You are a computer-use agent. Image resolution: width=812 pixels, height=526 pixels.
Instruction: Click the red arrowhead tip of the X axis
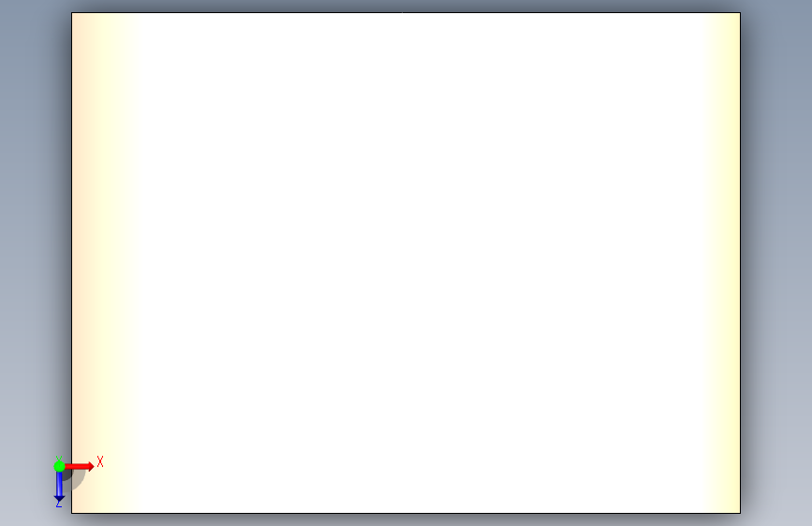coord(91,466)
